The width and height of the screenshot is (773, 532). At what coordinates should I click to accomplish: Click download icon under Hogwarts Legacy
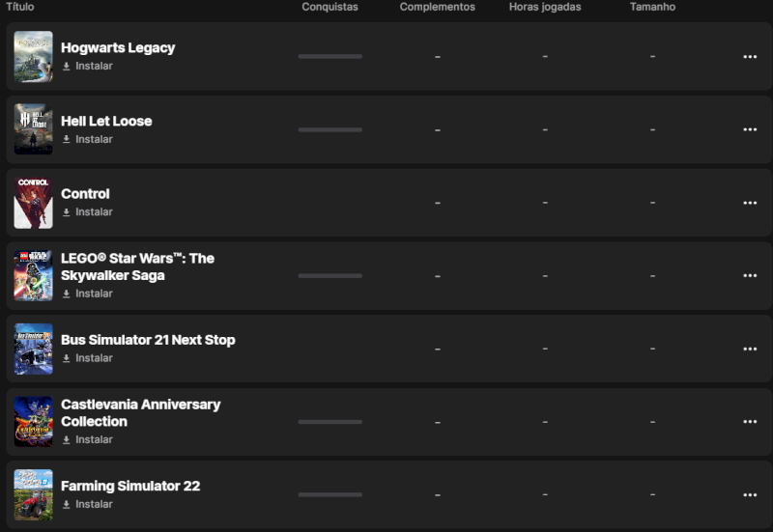pyautogui.click(x=67, y=67)
